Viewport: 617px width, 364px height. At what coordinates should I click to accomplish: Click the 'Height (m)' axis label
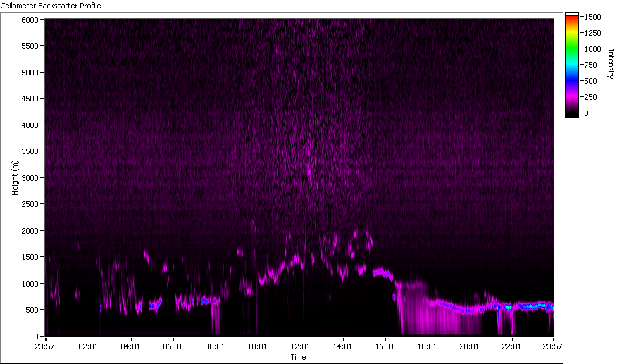pos(15,177)
